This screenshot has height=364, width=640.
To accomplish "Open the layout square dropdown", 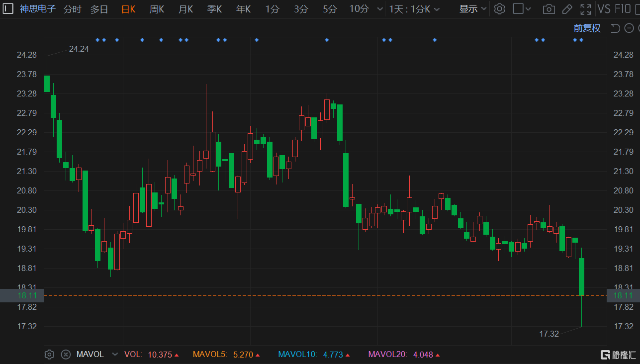I will [x=522, y=9].
